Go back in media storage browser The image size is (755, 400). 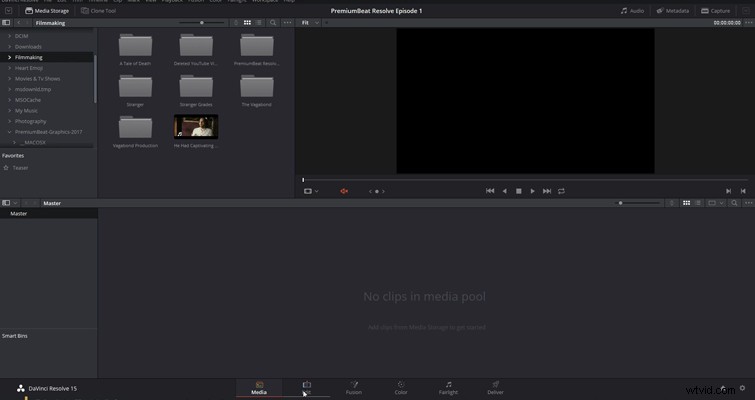(19, 23)
